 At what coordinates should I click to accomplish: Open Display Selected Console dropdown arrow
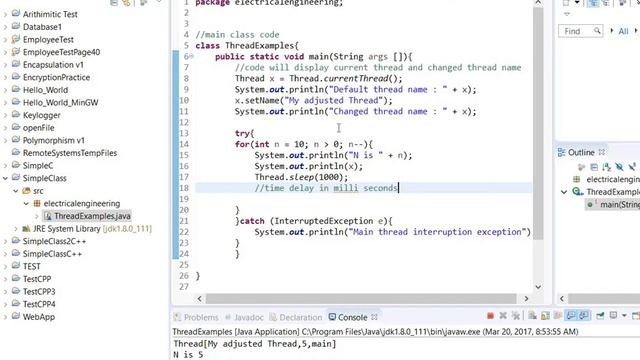(x=624, y=316)
